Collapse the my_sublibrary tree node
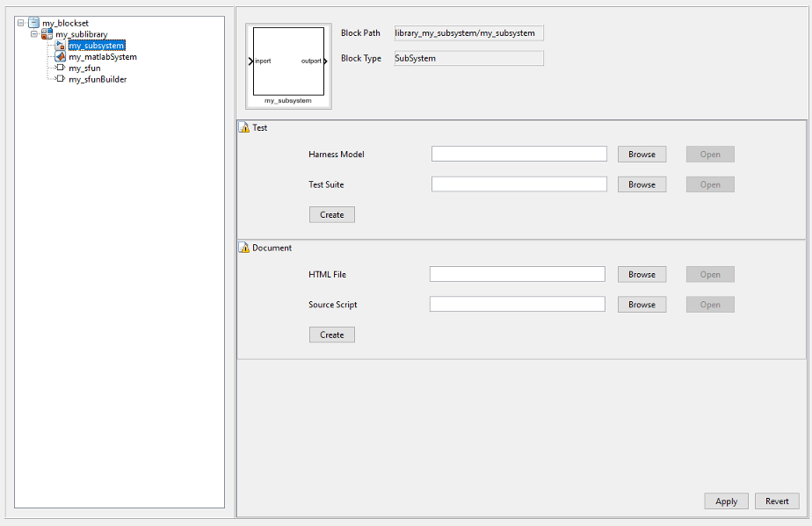 [34, 34]
